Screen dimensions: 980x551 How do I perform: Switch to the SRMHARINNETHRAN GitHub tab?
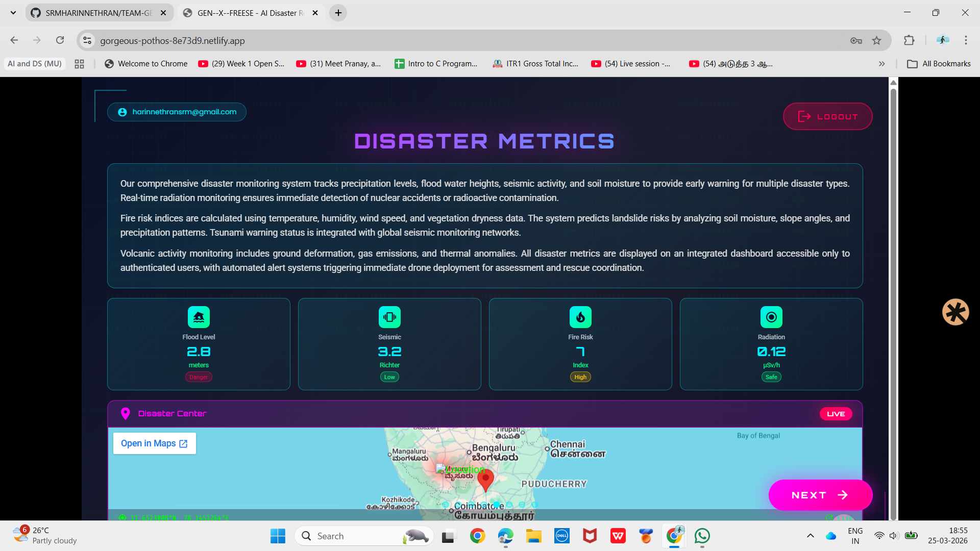pyautogui.click(x=99, y=13)
